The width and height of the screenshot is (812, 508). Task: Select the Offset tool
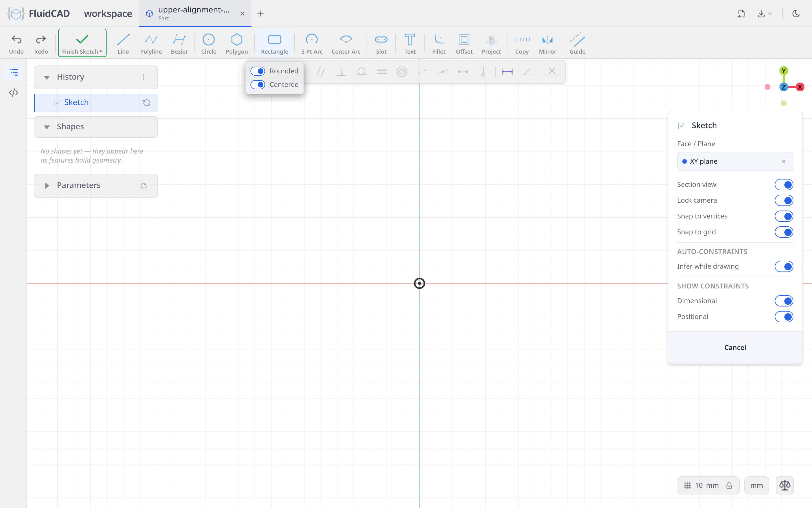(464, 44)
